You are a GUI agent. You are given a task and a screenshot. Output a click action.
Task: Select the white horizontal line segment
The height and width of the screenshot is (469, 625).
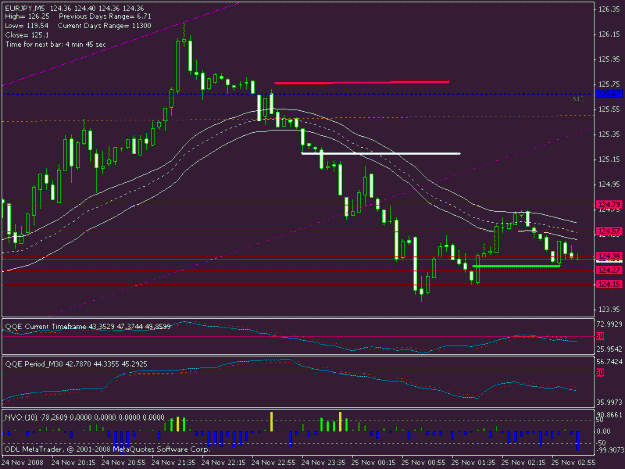381,153
